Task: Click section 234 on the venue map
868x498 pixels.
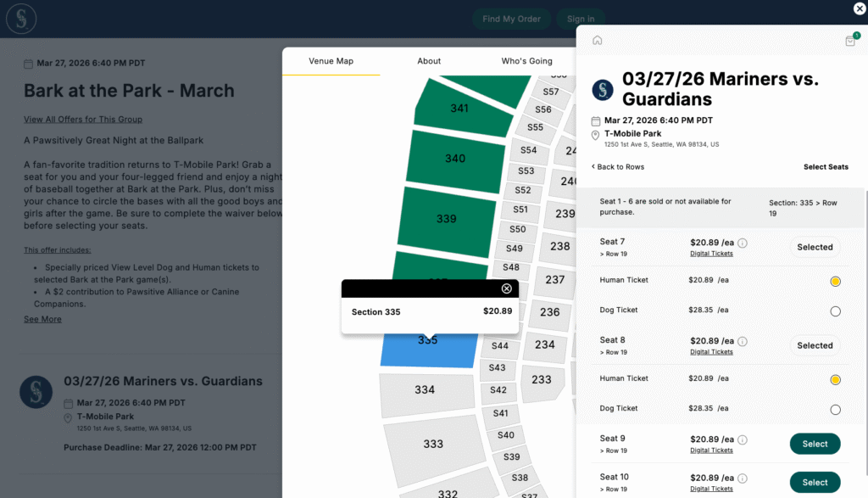Action: (x=544, y=344)
